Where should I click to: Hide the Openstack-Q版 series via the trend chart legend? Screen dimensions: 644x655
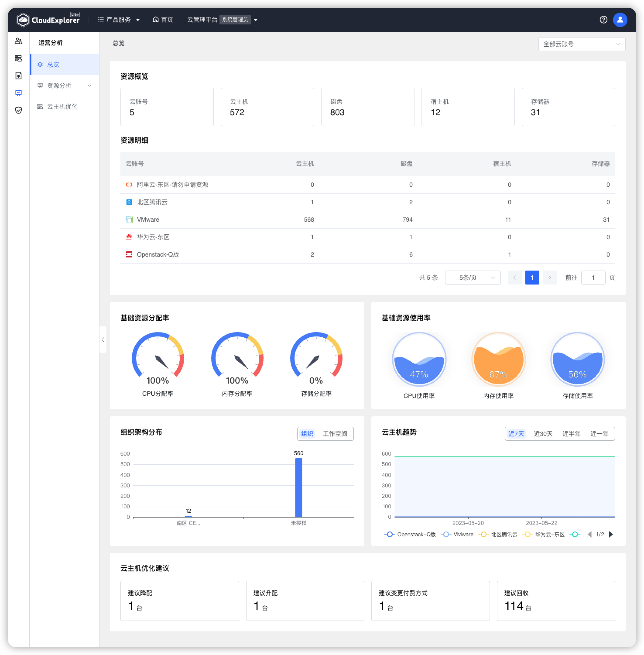410,534
